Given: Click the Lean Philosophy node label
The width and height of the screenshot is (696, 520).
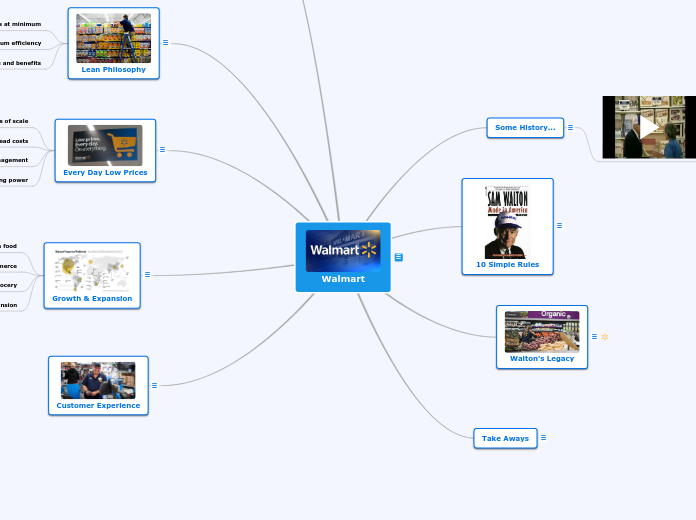Looking at the screenshot, I should (x=114, y=70).
